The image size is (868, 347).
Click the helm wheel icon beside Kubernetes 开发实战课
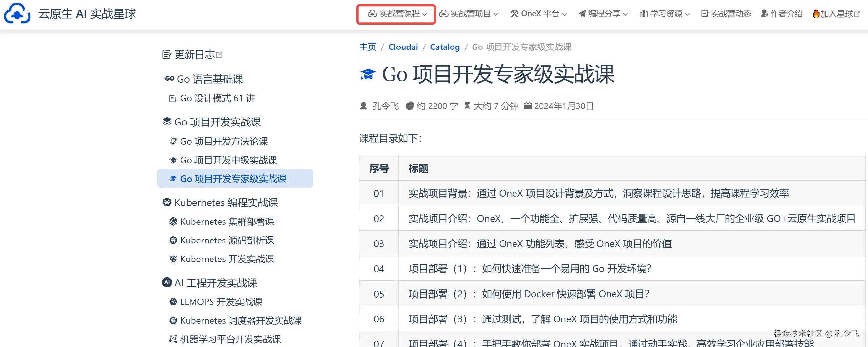pos(173,259)
